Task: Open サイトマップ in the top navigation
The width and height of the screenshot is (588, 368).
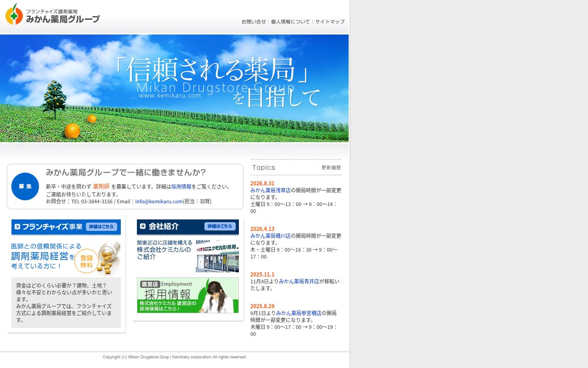Action: point(330,22)
